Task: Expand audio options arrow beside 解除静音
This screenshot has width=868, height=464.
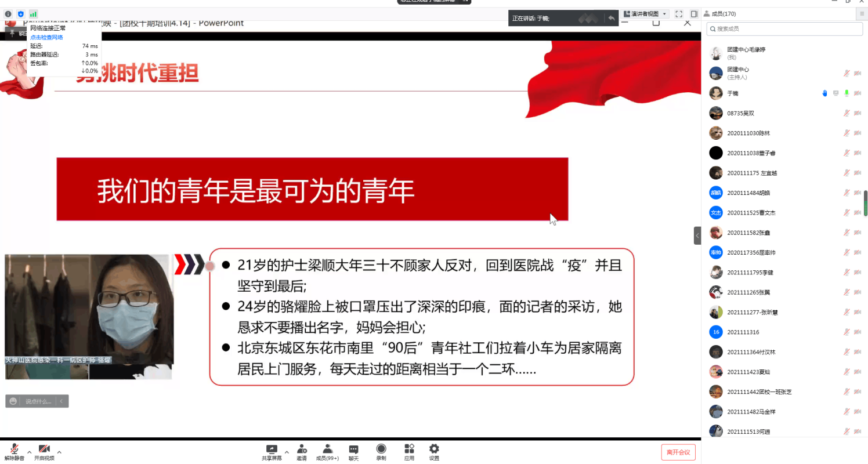Action: point(29,452)
